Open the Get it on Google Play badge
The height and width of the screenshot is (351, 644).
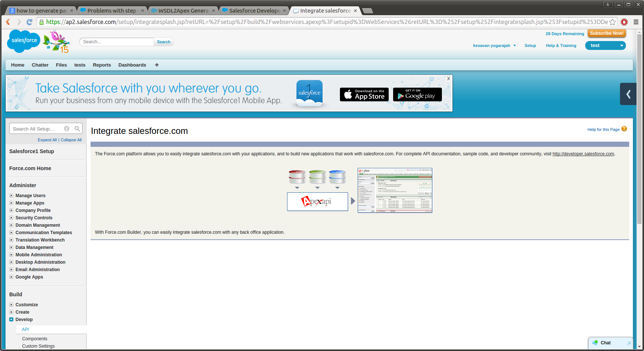(x=418, y=94)
